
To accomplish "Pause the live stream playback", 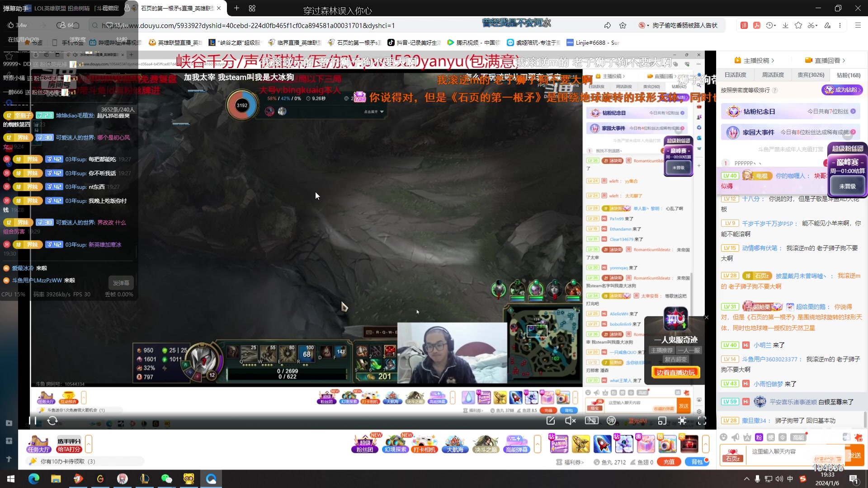I will 33,421.
